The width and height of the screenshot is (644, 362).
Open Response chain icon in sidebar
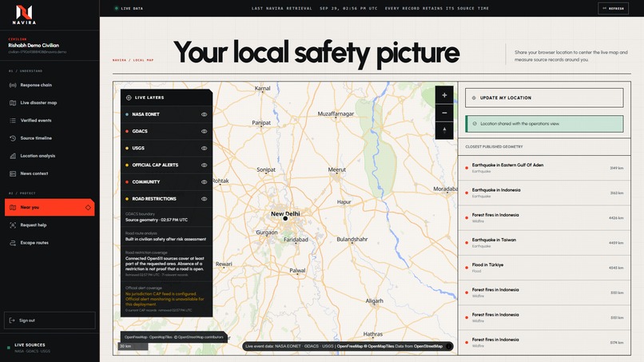[x=13, y=85]
